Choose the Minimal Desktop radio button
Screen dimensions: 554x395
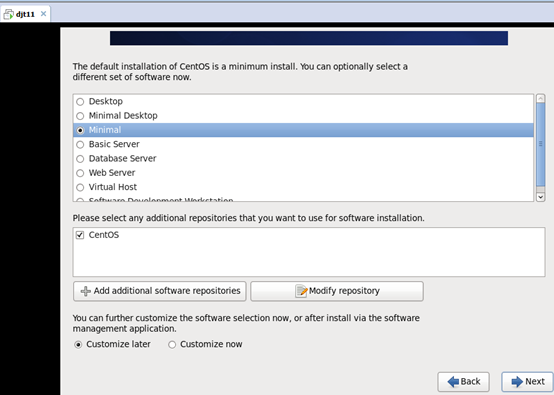pyautogui.click(x=80, y=116)
